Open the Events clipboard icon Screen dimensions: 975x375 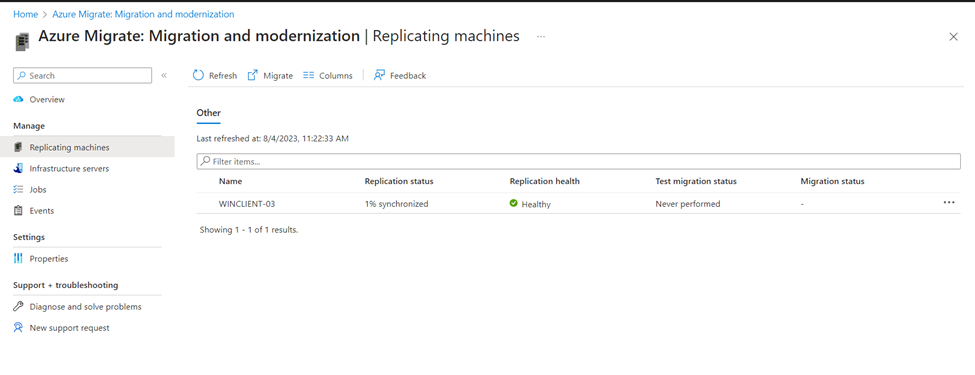coord(18,211)
